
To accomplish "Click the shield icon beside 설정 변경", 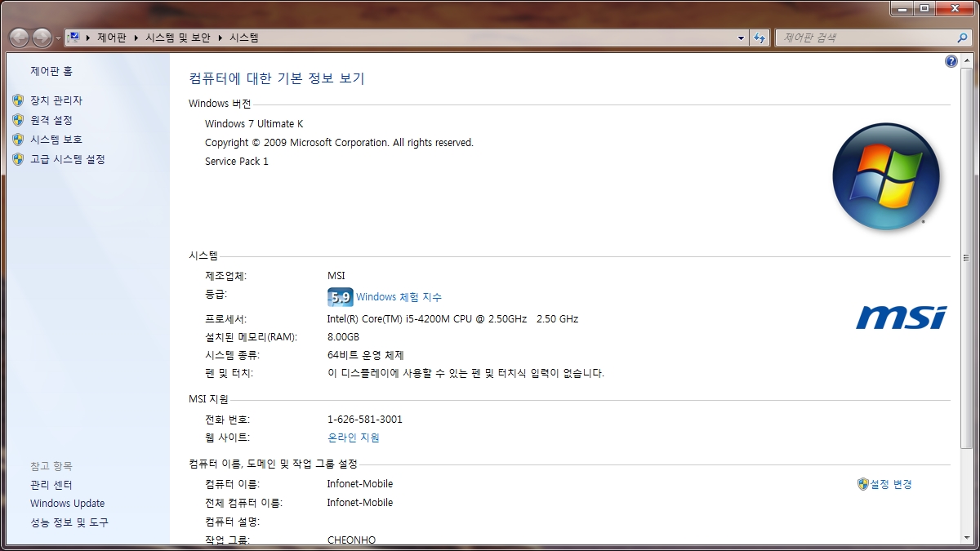I will click(863, 484).
